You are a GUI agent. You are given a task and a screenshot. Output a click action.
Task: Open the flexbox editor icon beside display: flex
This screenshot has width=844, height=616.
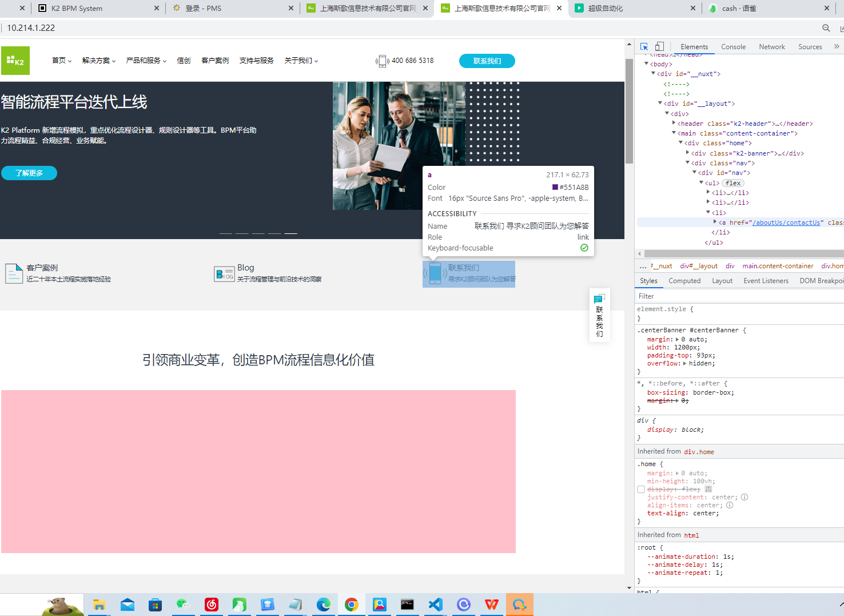coord(708,489)
